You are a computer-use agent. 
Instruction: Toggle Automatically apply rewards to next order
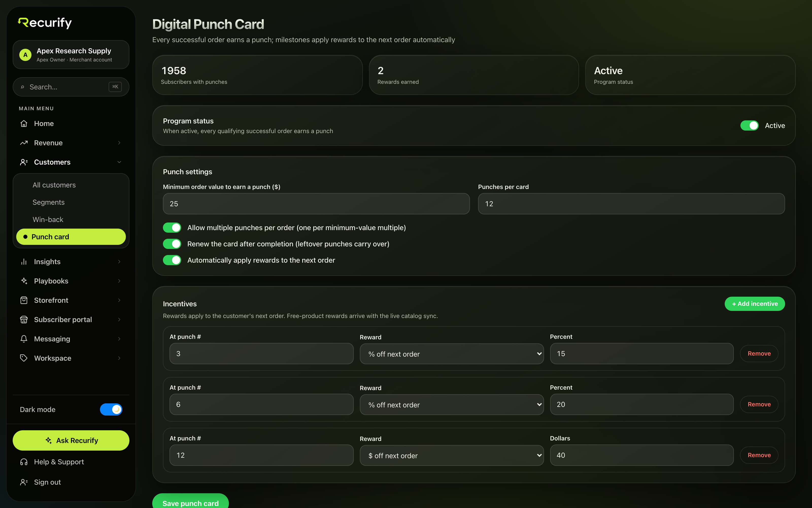(x=172, y=260)
